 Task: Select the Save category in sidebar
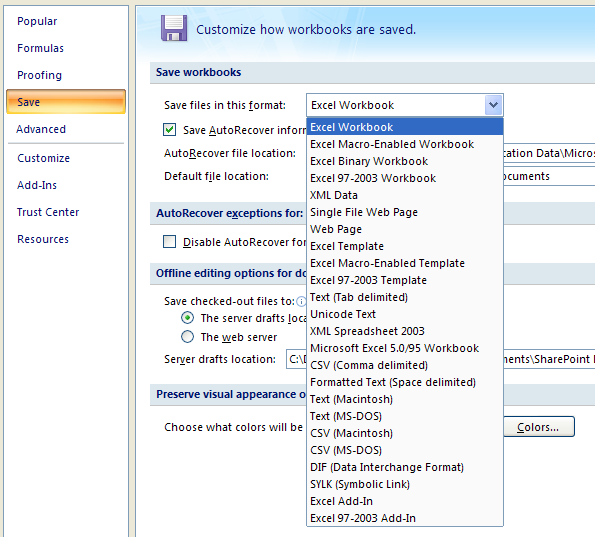tap(66, 102)
